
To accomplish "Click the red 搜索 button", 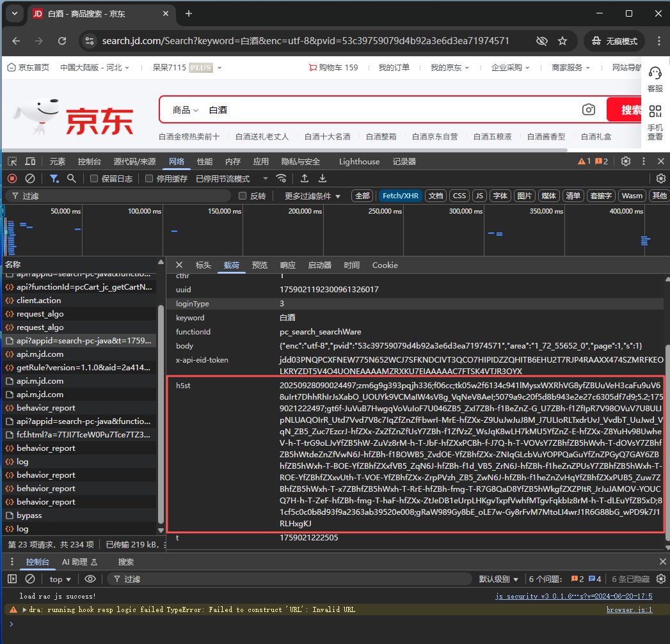I will coord(625,110).
